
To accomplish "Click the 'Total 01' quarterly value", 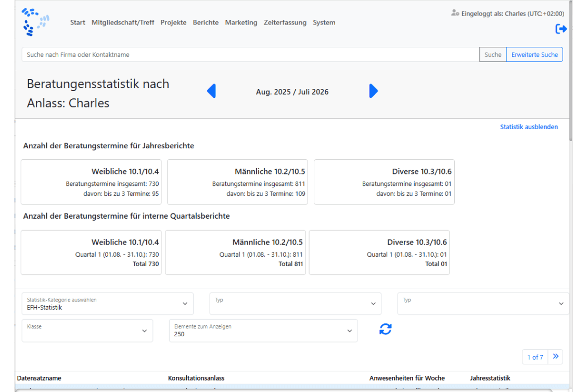I will pyautogui.click(x=436, y=264).
